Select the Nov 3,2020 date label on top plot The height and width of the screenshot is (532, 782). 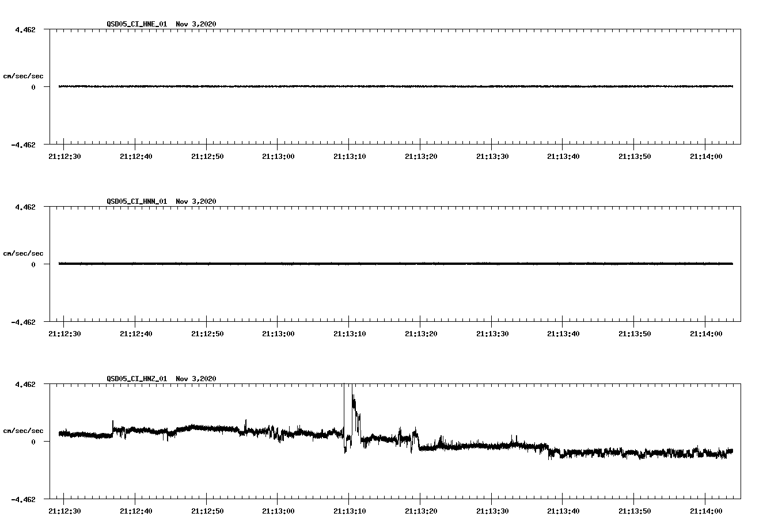tap(196, 24)
